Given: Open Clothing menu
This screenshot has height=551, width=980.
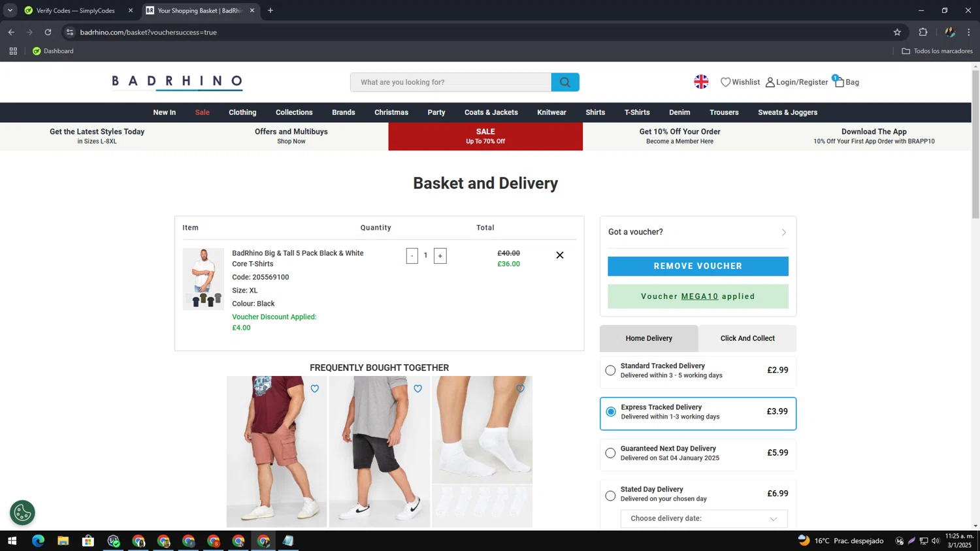Looking at the screenshot, I should 242,112.
